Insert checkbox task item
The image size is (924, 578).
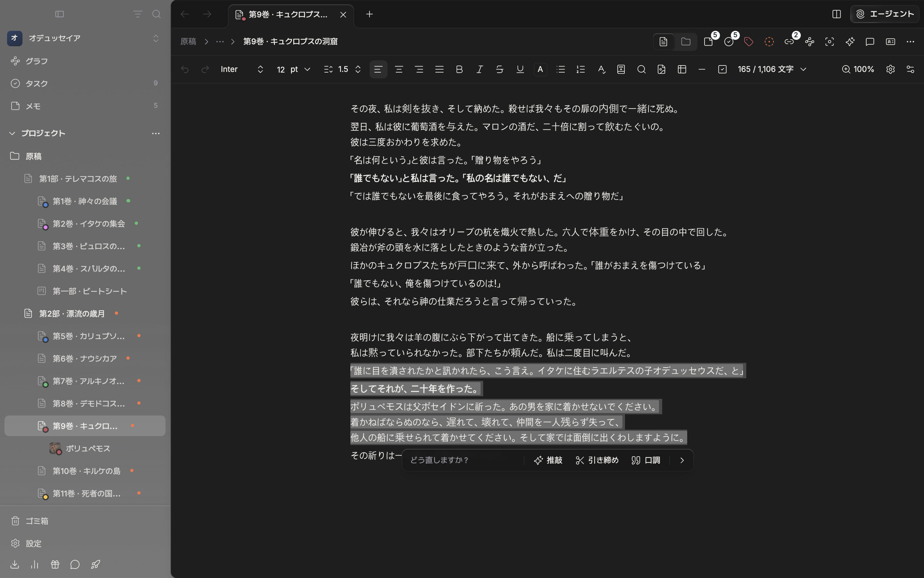tap(722, 69)
